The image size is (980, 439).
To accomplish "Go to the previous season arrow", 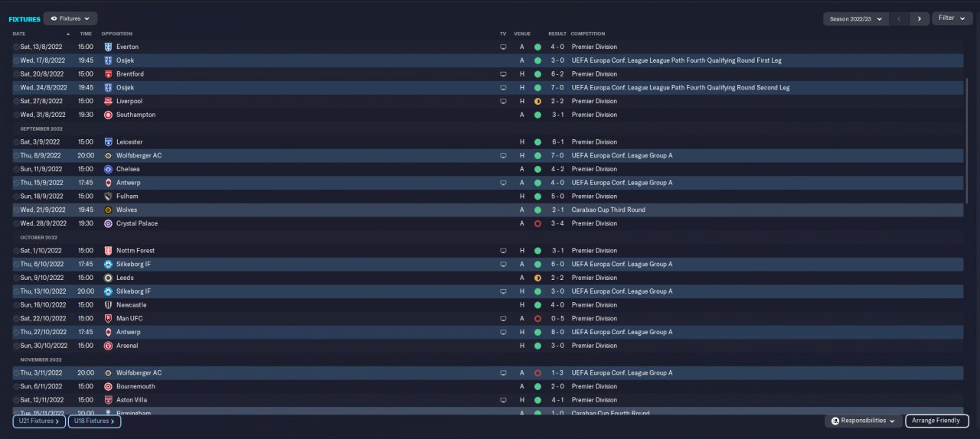I will (899, 18).
